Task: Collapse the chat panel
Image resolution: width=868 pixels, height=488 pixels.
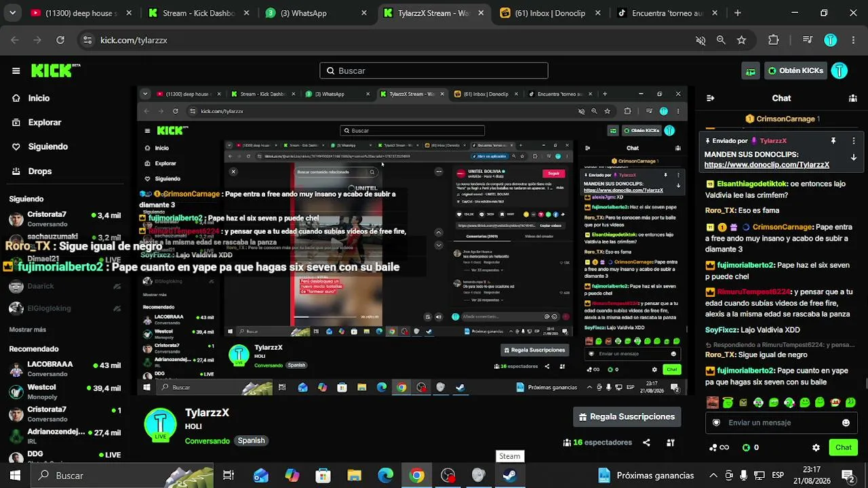Action: tap(710, 98)
